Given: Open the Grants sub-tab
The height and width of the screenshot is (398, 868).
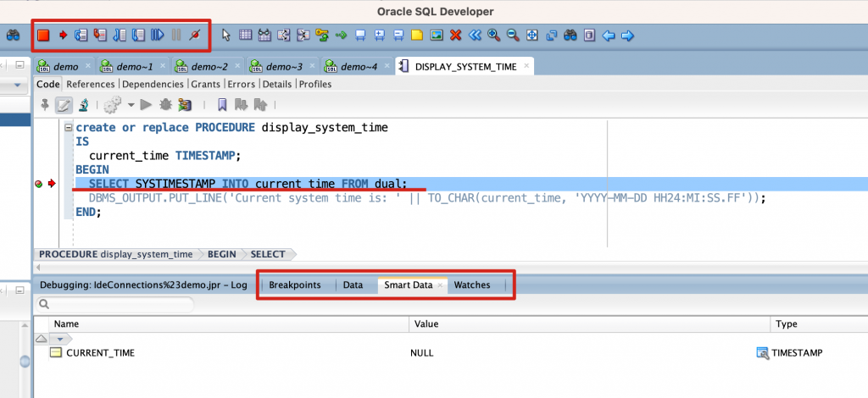Looking at the screenshot, I should point(205,84).
